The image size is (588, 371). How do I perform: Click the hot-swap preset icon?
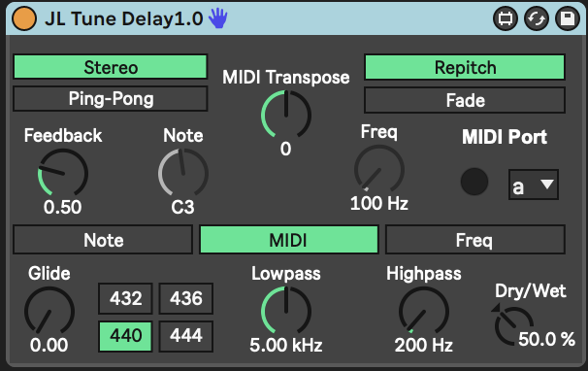(537, 18)
